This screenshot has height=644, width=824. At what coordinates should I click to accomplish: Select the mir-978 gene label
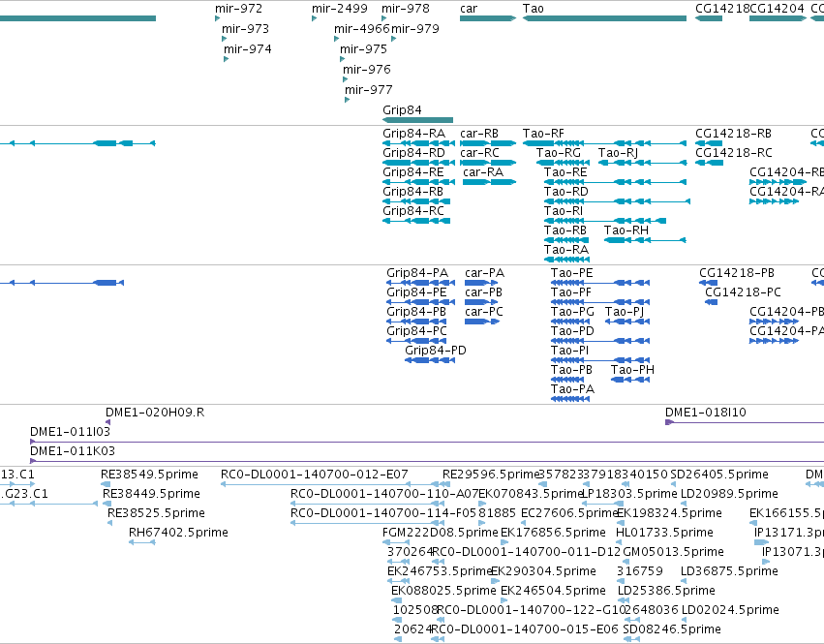coord(405,9)
